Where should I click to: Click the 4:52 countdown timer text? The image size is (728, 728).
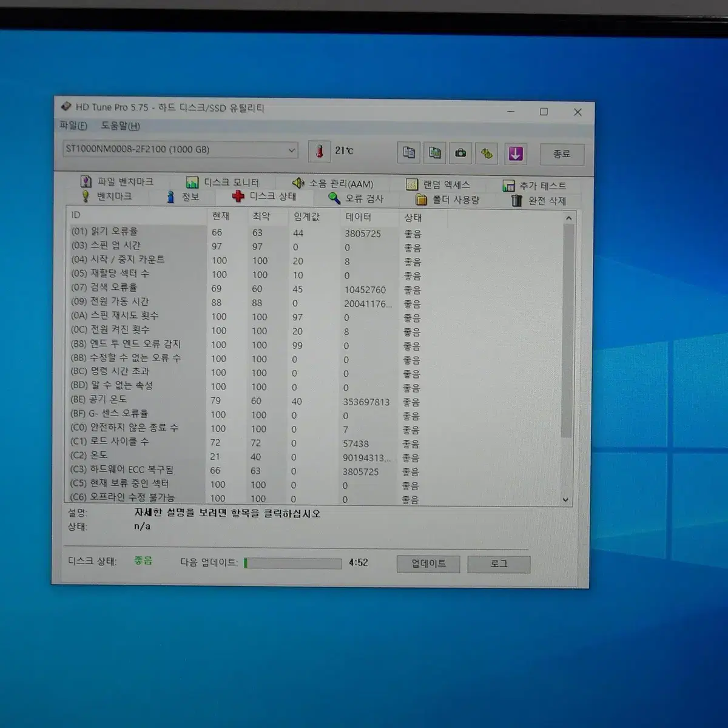point(359,562)
